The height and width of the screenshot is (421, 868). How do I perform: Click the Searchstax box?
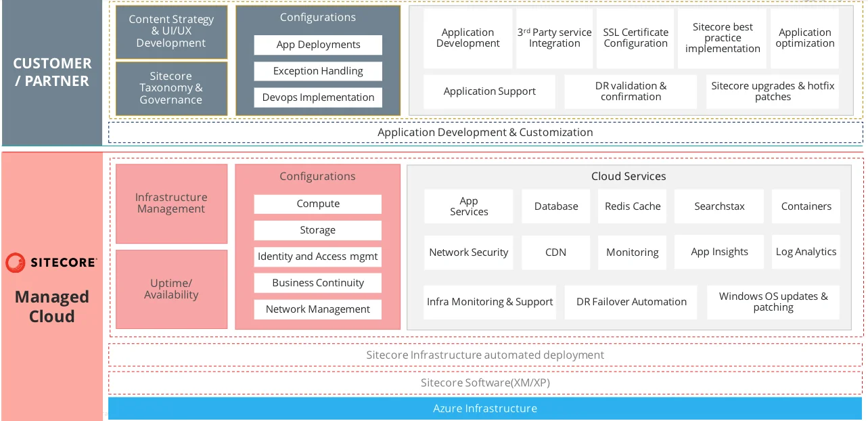(x=719, y=206)
